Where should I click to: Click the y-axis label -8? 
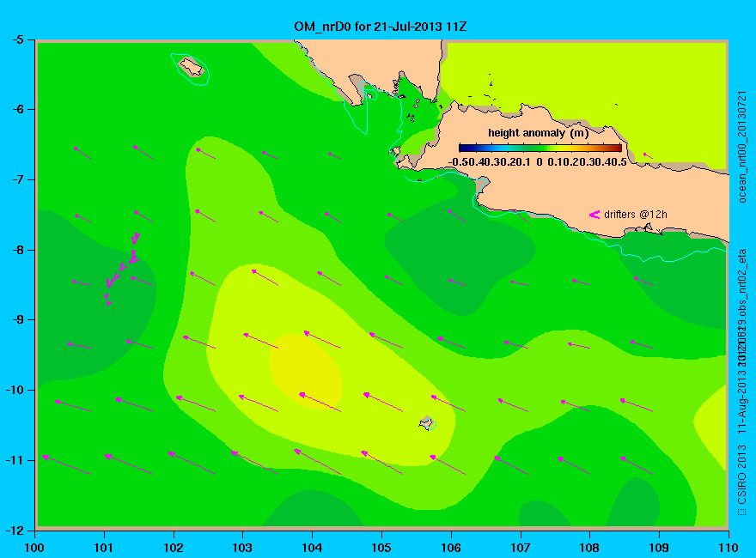pyautogui.click(x=17, y=250)
